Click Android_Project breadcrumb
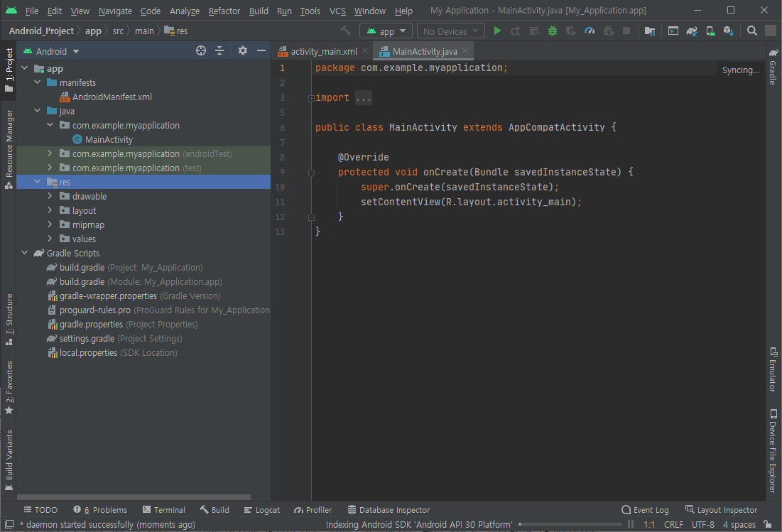This screenshot has height=532, width=782. coord(41,31)
